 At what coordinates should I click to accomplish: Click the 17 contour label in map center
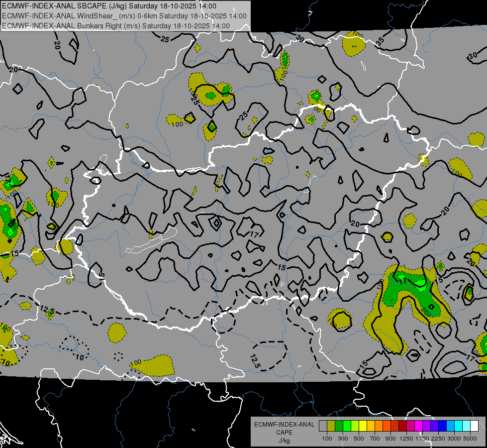(255, 235)
